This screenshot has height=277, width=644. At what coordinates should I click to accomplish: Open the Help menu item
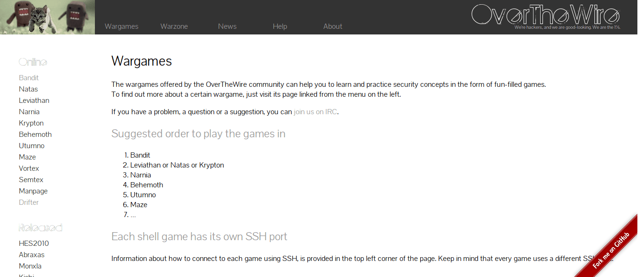(x=280, y=26)
